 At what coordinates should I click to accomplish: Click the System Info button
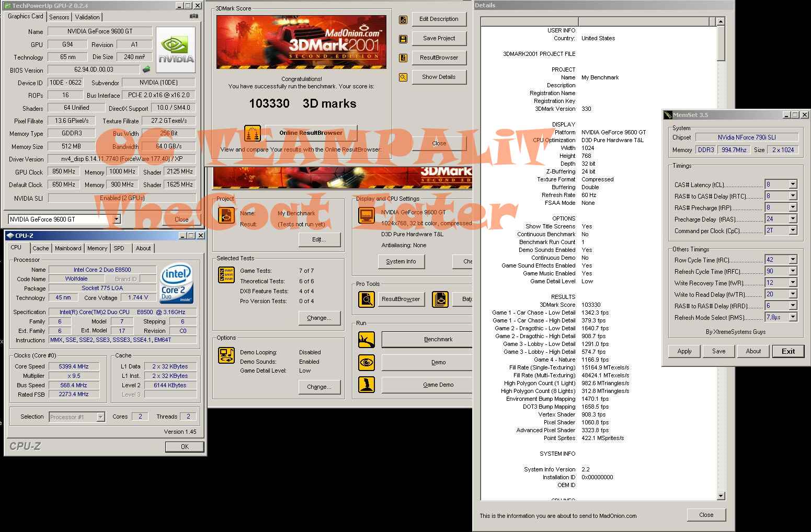401,261
